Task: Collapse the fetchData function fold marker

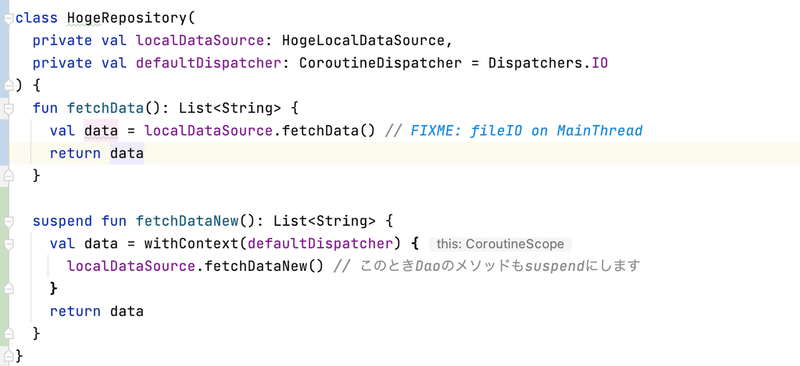Action: coord(9,108)
